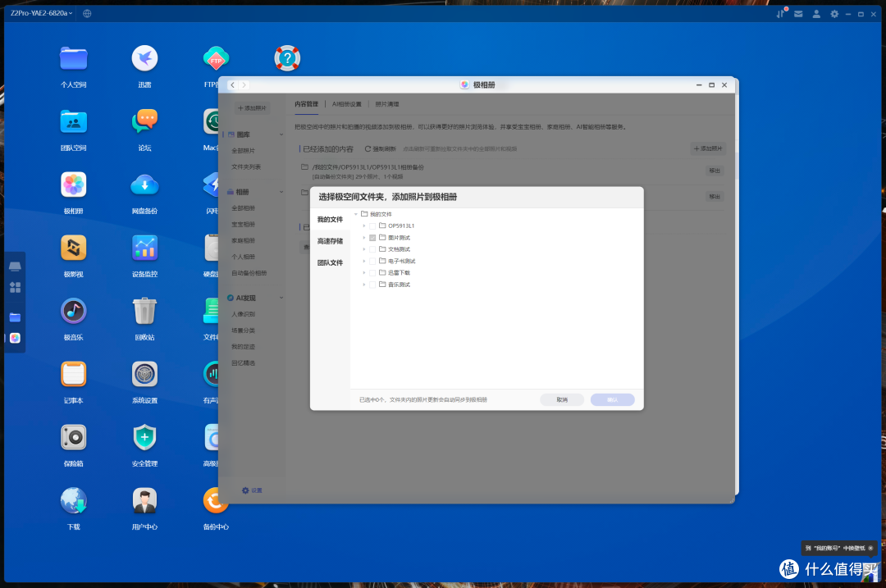This screenshot has height=588, width=886.
Task: Start the 极影视 video app
Action: pyautogui.click(x=73, y=248)
